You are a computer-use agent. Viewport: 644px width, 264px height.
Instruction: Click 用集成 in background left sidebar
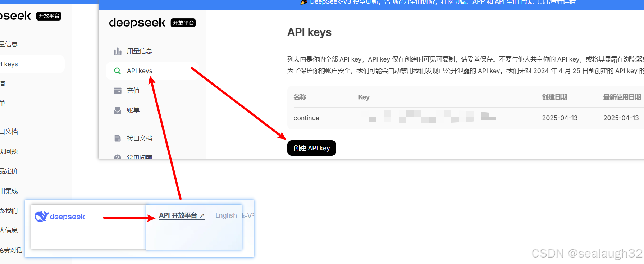[9, 191]
